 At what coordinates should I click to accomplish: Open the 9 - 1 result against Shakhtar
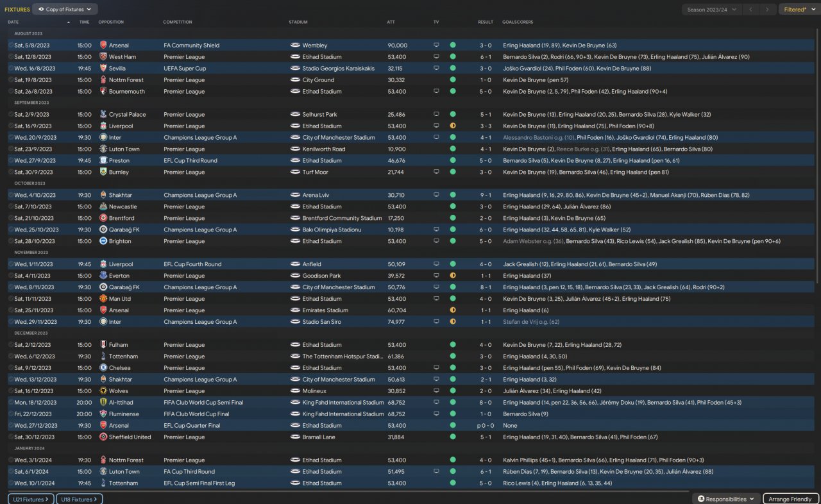click(486, 196)
